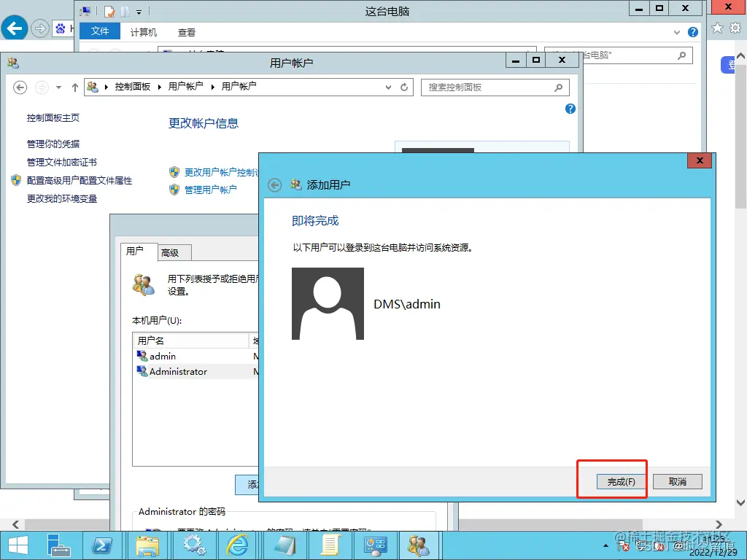Viewport: 747px width, 560px height.
Task: Select the 用户帐户 icon on the taskbar
Action: 418,545
